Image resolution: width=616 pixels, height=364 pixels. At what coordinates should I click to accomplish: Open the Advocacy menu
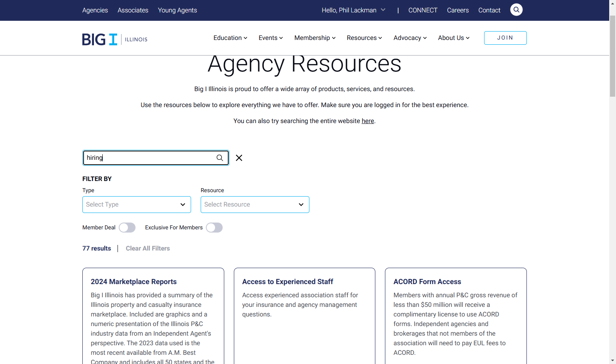click(410, 38)
